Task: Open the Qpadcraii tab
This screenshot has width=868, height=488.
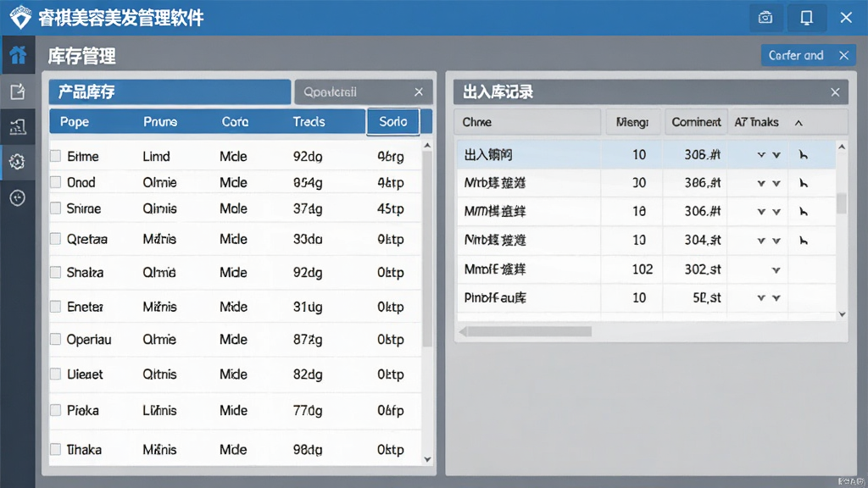Action: 364,91
